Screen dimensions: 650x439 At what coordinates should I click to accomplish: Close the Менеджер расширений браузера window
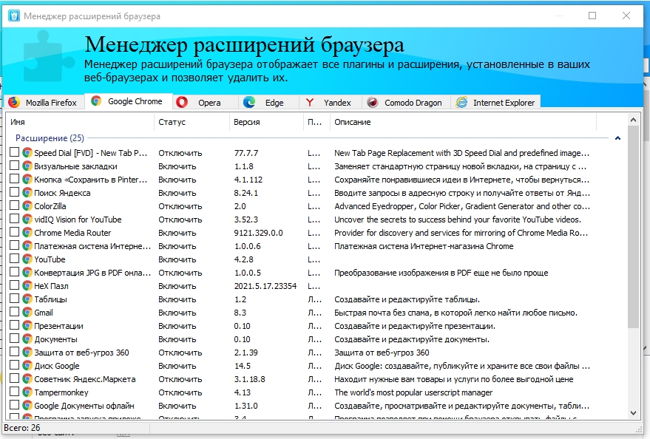(626, 16)
